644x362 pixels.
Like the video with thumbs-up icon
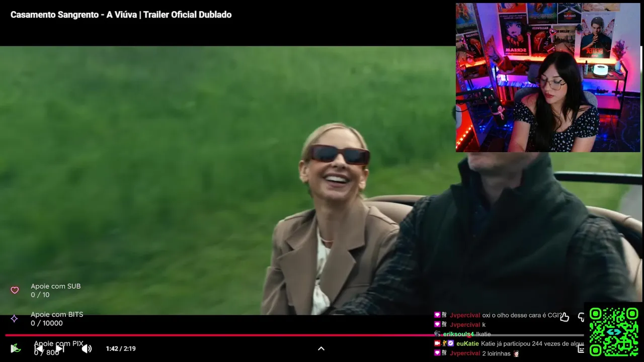565,317
